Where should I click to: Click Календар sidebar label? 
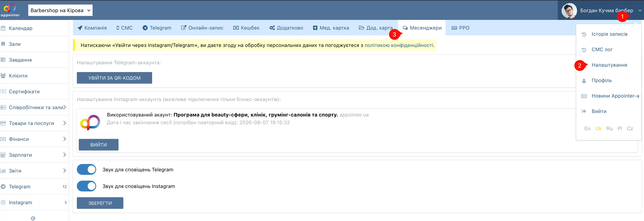click(x=21, y=28)
